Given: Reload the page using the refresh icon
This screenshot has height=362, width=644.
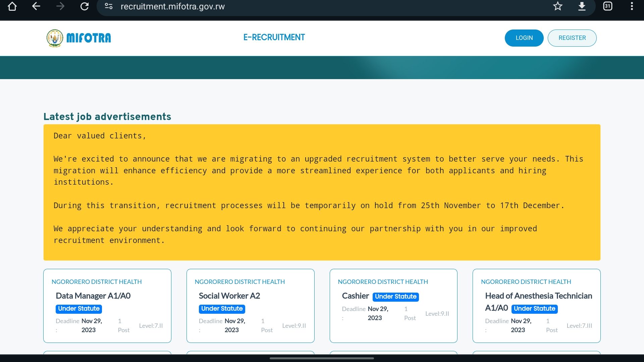Looking at the screenshot, I should pyautogui.click(x=85, y=6).
